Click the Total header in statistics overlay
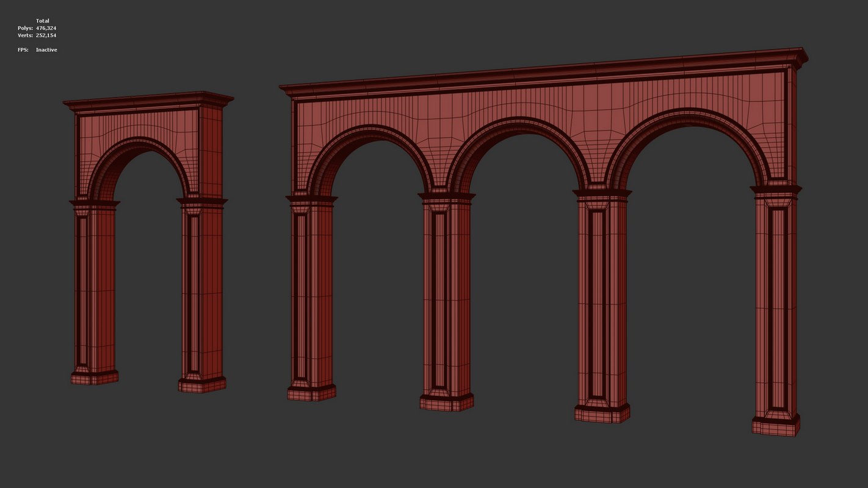The width and height of the screenshot is (868, 488). pos(42,21)
